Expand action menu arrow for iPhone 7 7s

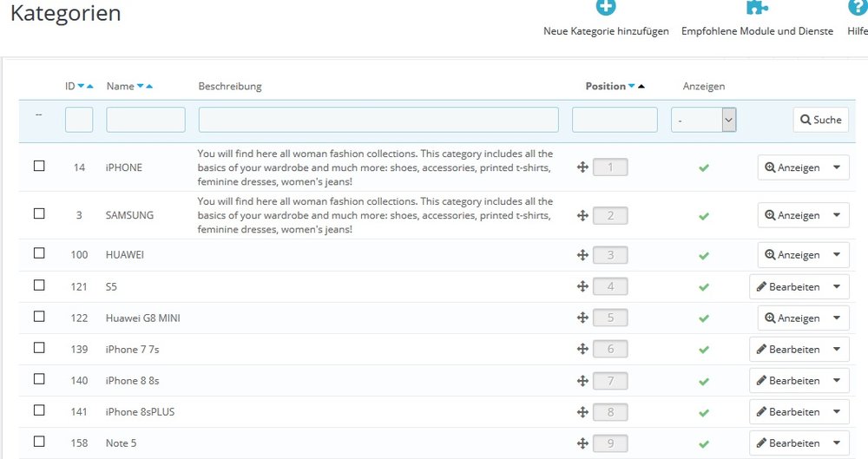837,350
